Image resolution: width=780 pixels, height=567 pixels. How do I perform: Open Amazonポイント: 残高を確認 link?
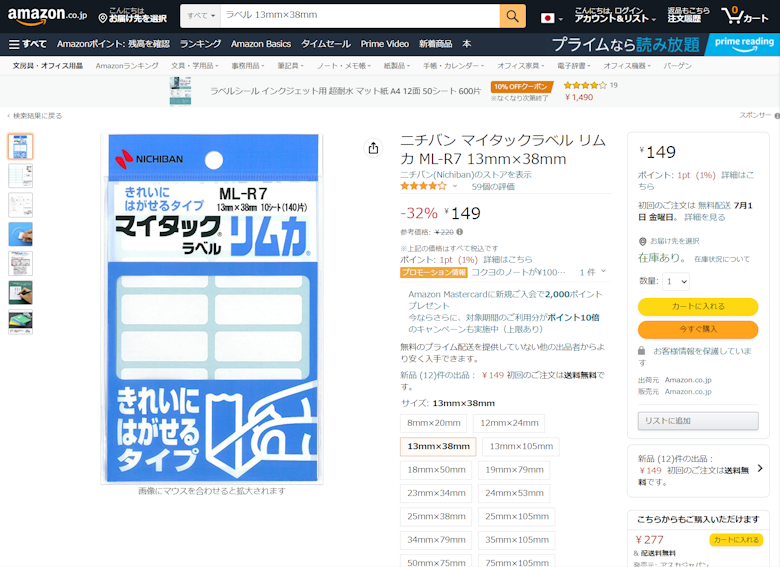[113, 44]
